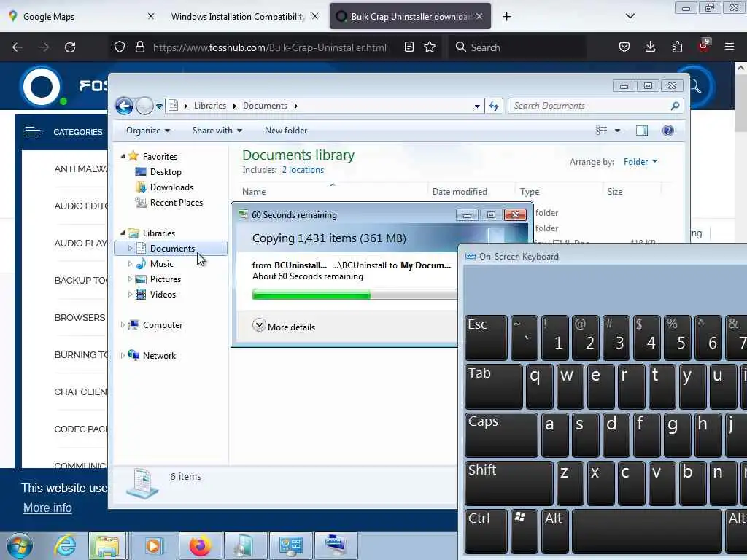
Task: Click the site security padlock icon
Action: pos(139,47)
